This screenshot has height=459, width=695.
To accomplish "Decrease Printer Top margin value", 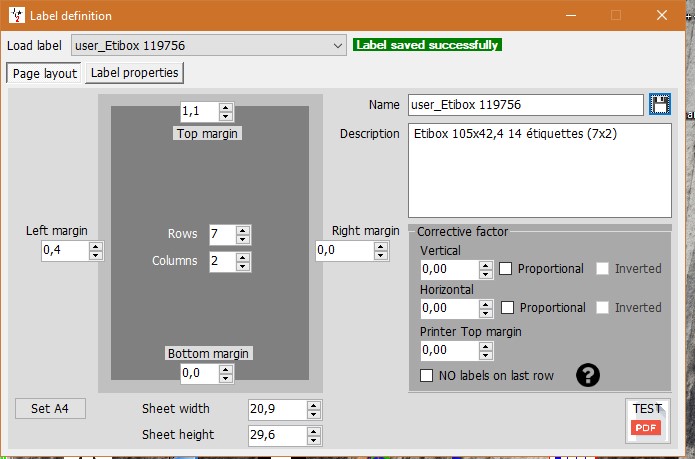I will click(486, 355).
